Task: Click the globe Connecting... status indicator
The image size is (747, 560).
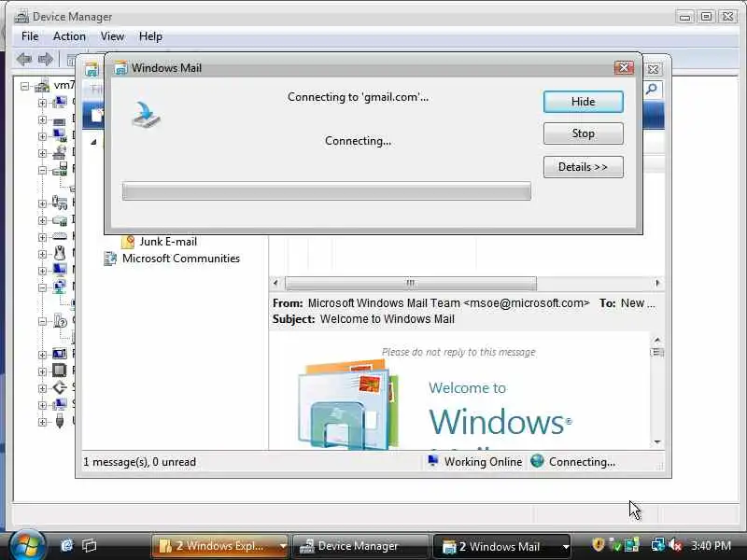Action: click(573, 462)
